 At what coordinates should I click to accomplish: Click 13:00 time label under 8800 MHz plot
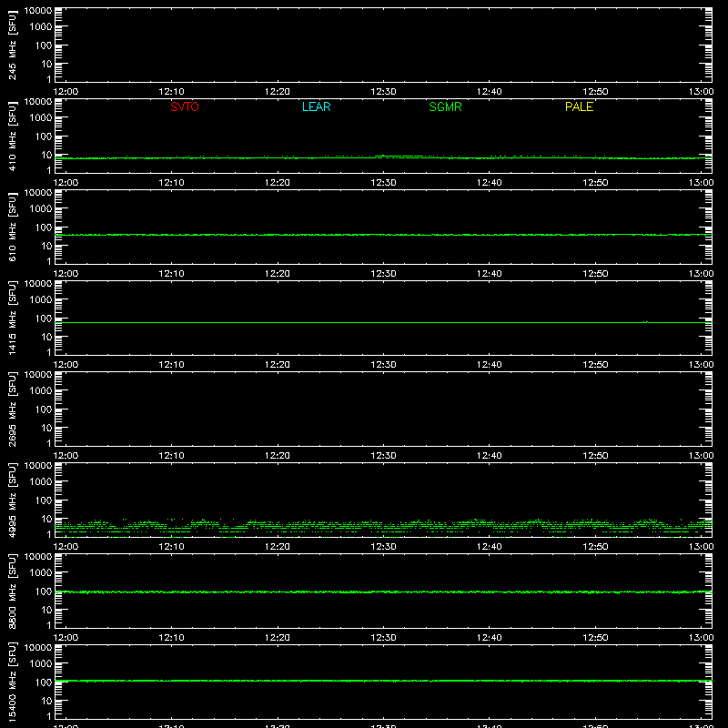pos(701,638)
